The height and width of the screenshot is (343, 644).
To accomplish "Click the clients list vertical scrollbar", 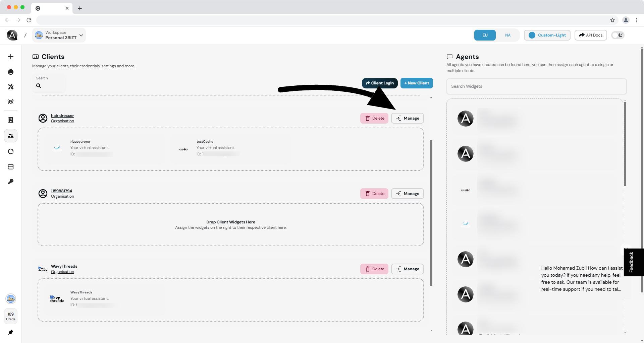I will pyautogui.click(x=431, y=213).
